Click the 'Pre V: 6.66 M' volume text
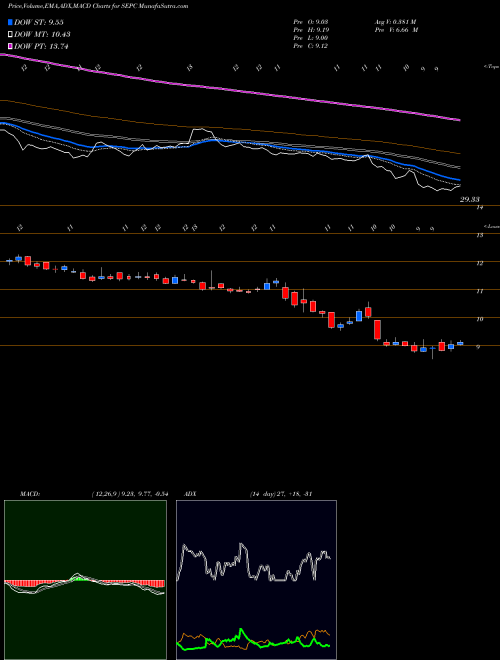 [396, 30]
